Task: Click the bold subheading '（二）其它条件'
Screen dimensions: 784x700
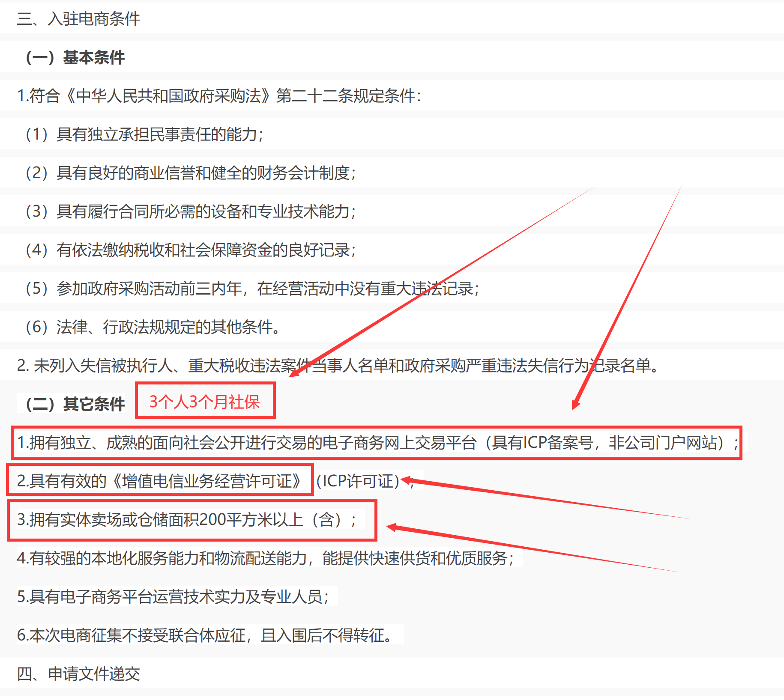Action: (75, 404)
